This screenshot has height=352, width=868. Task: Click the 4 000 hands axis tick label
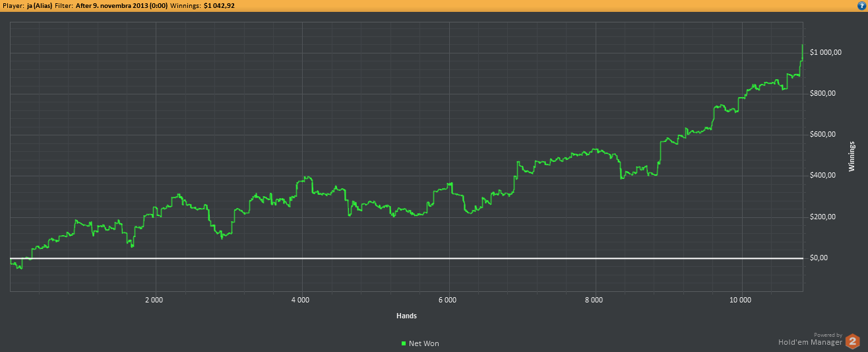coord(300,299)
